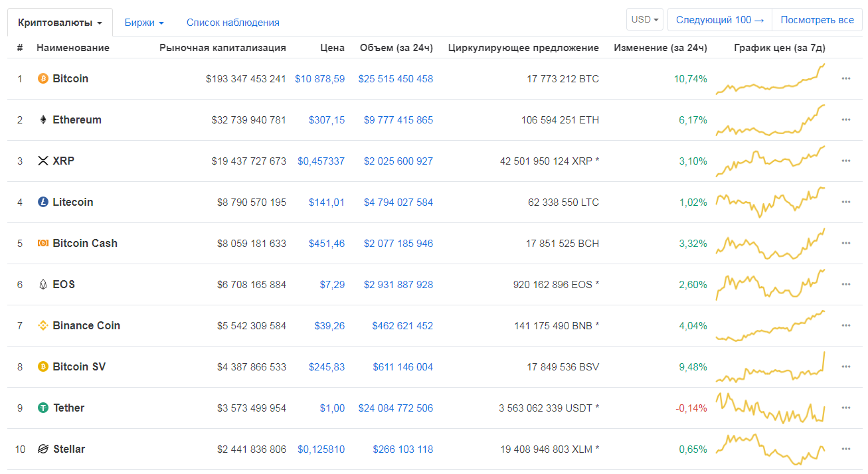Click the Ethereum diamond logo icon
The width and height of the screenshot is (868, 474).
[43, 120]
